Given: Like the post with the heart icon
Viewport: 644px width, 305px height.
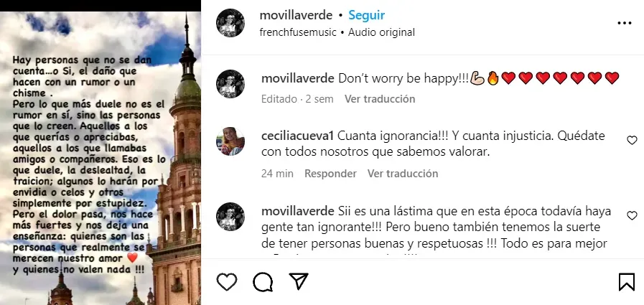Looking at the screenshot, I should point(227,282).
